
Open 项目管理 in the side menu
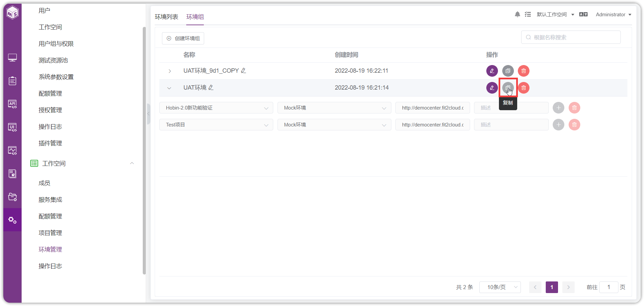(x=50, y=233)
